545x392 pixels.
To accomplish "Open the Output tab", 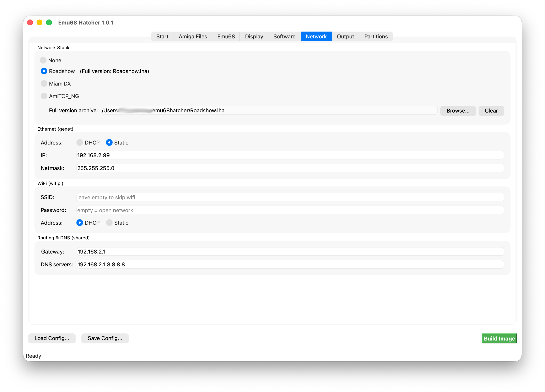I will 345,37.
